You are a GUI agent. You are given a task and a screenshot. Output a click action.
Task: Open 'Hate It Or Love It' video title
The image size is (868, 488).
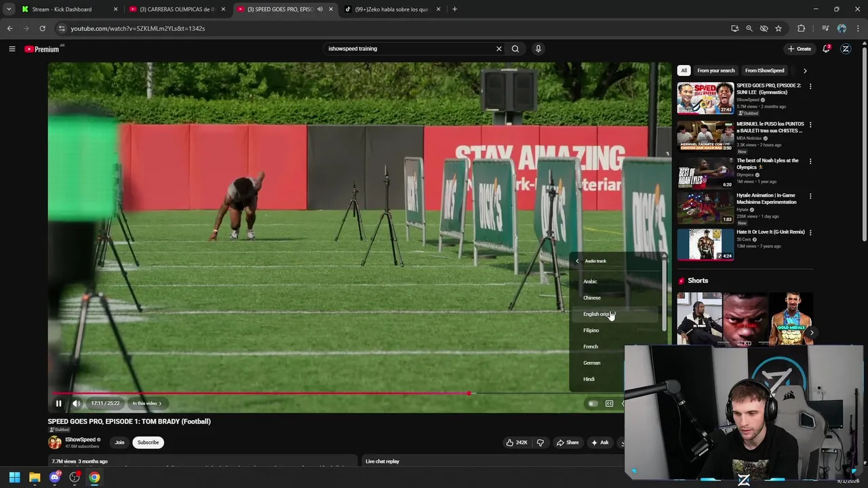(x=770, y=232)
